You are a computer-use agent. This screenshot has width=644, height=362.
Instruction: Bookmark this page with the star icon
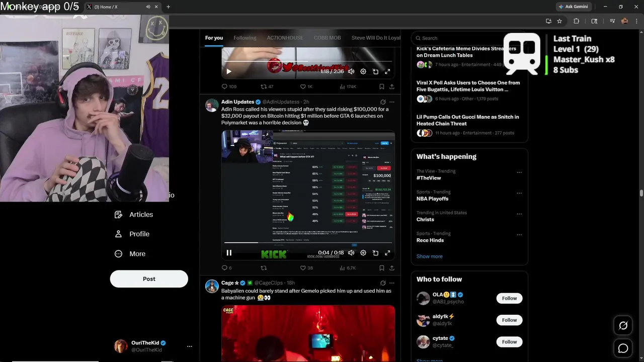coord(559,21)
